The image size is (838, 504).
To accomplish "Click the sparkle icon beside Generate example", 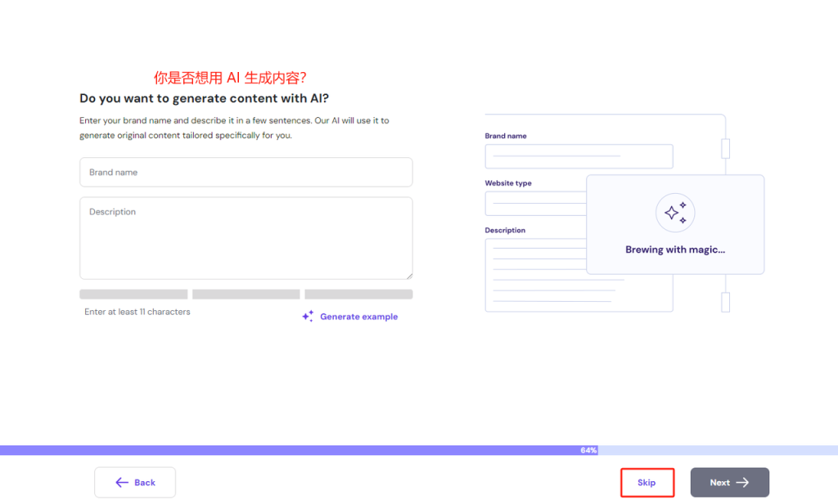I will [308, 317].
